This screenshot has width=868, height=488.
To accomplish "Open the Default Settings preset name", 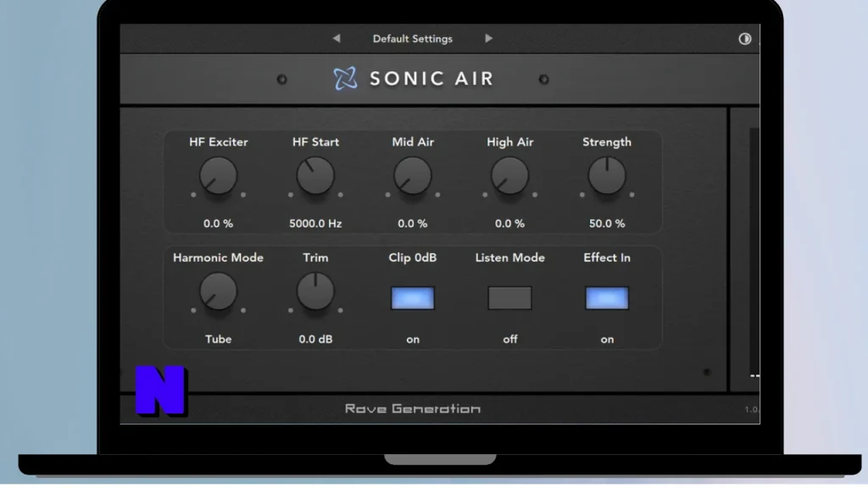I will (413, 39).
